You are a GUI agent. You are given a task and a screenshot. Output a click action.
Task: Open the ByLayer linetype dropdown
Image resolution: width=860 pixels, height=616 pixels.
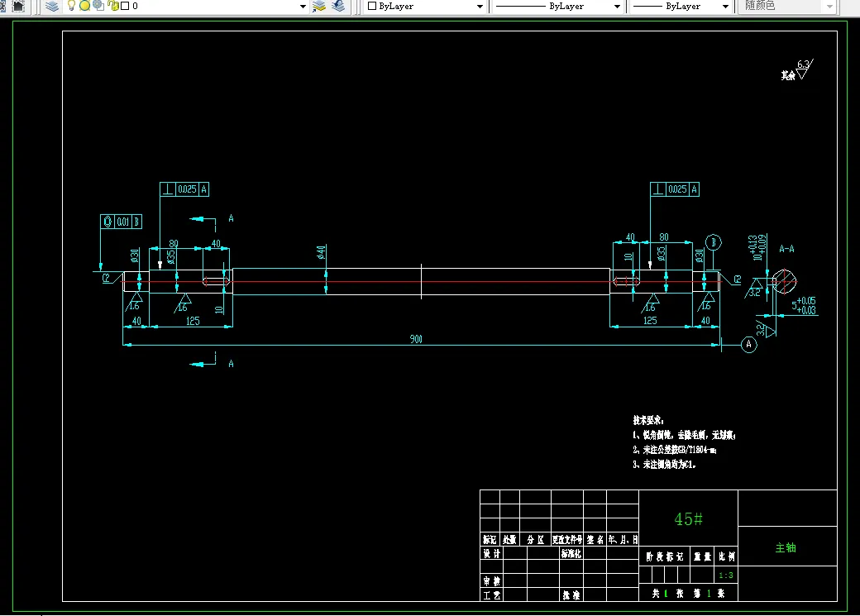point(617,7)
